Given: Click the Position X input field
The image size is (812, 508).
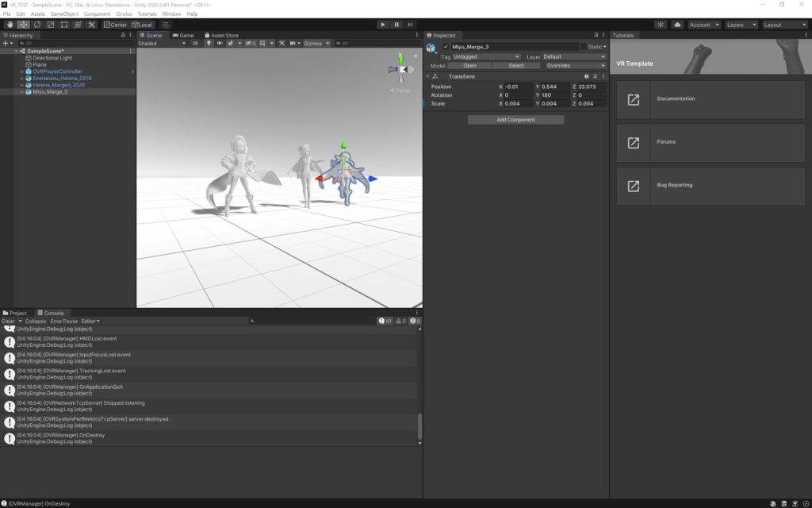Looking at the screenshot, I should (517, 87).
